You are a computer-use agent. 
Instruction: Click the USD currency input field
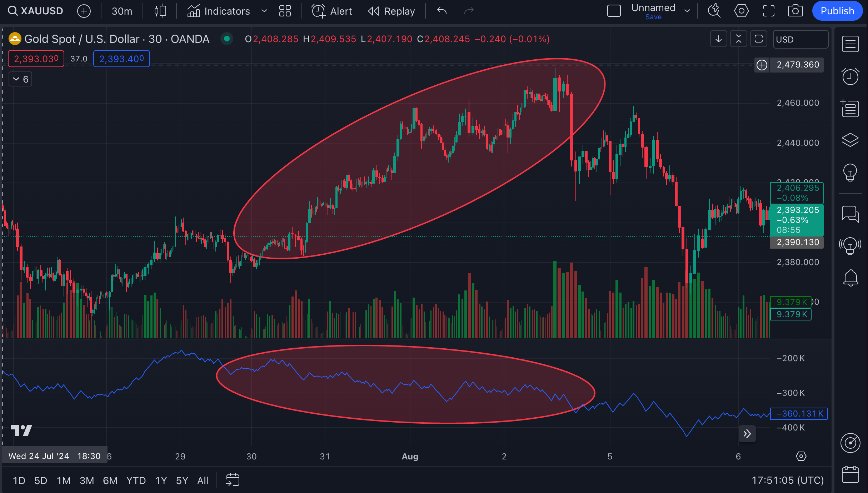point(800,39)
